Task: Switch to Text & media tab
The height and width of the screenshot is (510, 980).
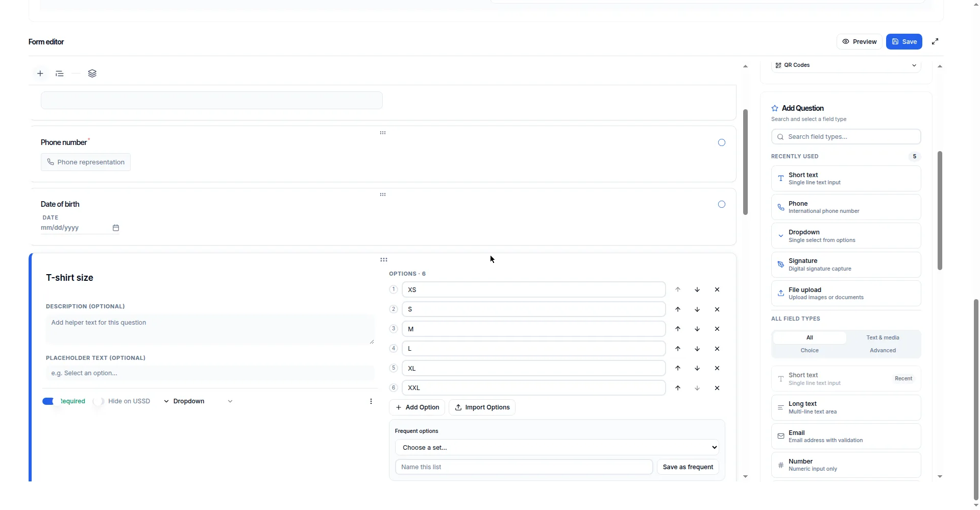Action: [883, 337]
